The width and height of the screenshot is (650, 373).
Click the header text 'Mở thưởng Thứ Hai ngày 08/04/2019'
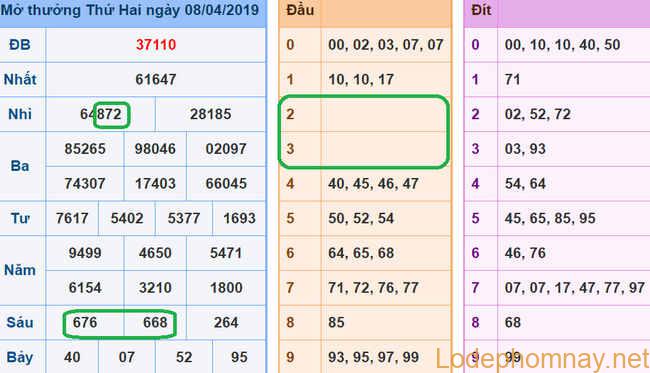point(130,10)
